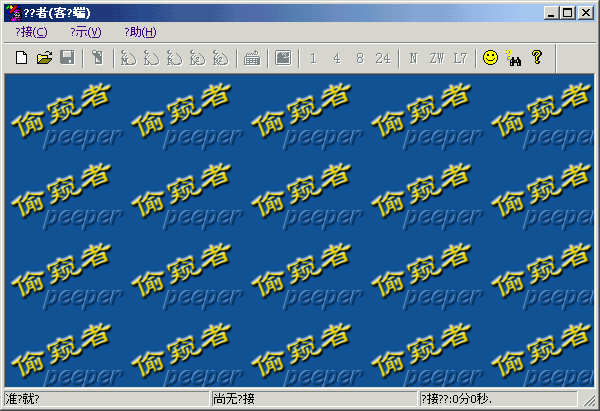The height and width of the screenshot is (411, 600).
Task: Click the binoculars search icon
Action: pos(513,58)
